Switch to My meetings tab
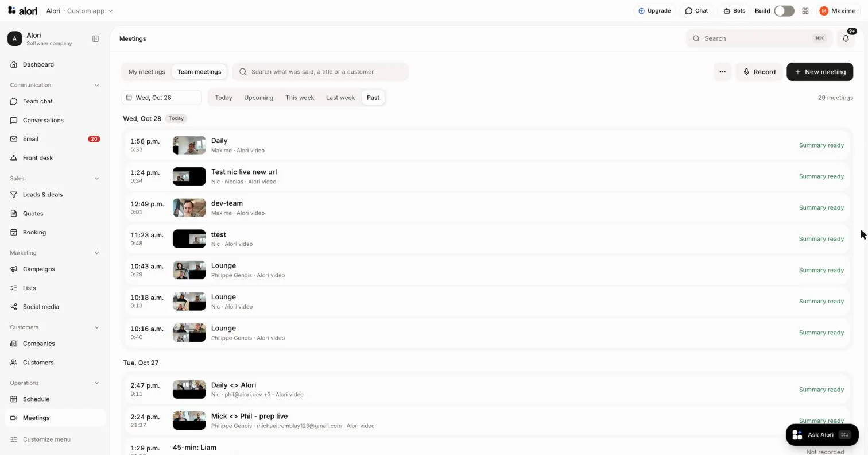 [146, 72]
